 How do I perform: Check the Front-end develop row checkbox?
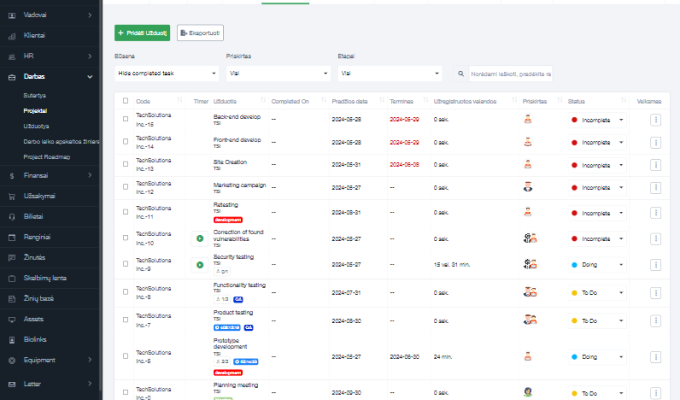[125, 141]
